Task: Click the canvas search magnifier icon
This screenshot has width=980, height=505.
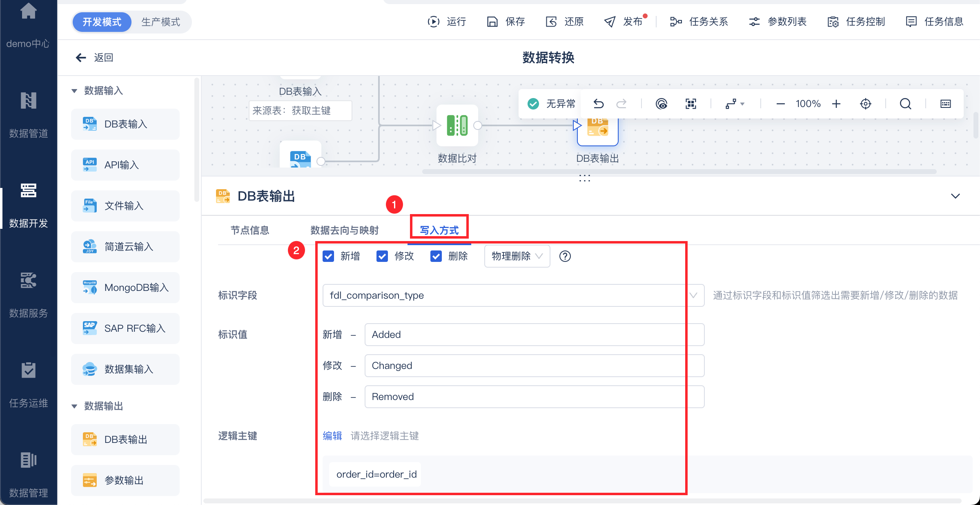Action: coord(905,104)
